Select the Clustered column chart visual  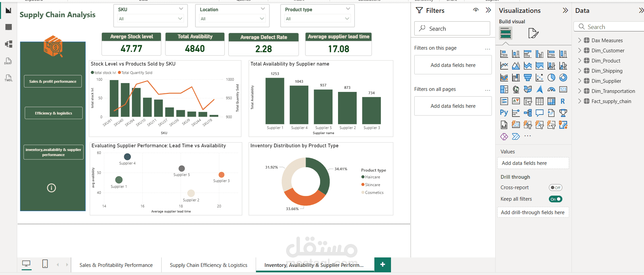tap(539, 54)
